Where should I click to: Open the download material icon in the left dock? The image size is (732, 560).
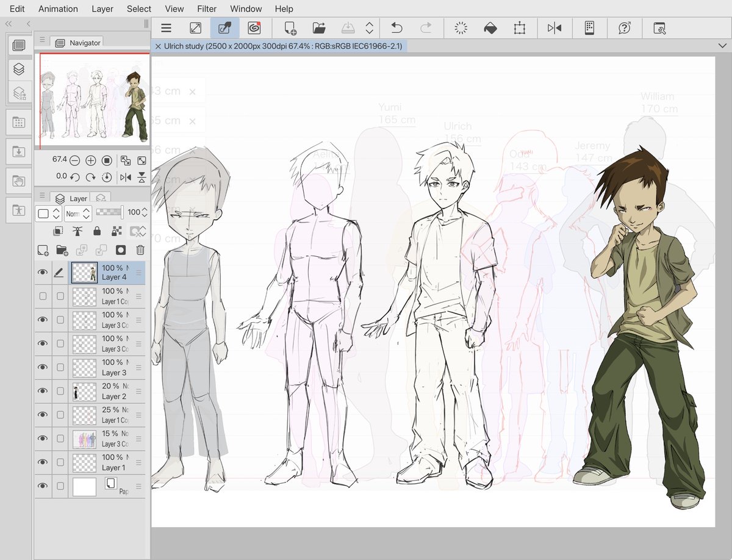19,151
